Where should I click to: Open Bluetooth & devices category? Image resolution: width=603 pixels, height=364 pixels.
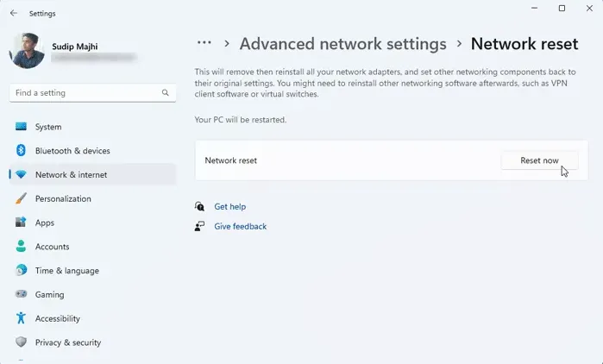[92, 151]
